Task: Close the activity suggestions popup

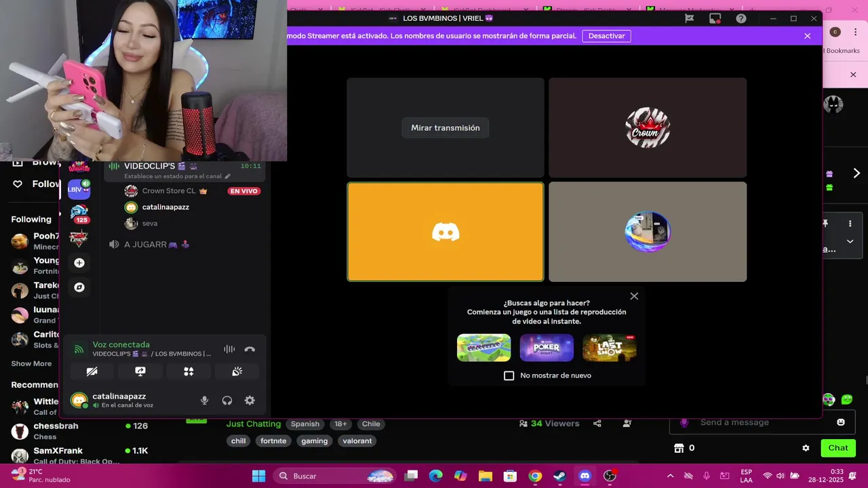Action: (x=634, y=296)
